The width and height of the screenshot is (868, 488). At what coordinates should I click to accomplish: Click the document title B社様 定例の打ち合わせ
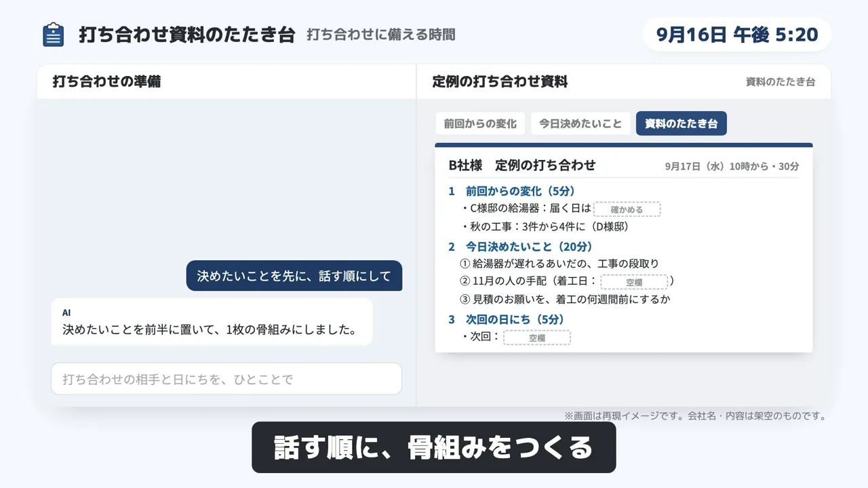(522, 165)
